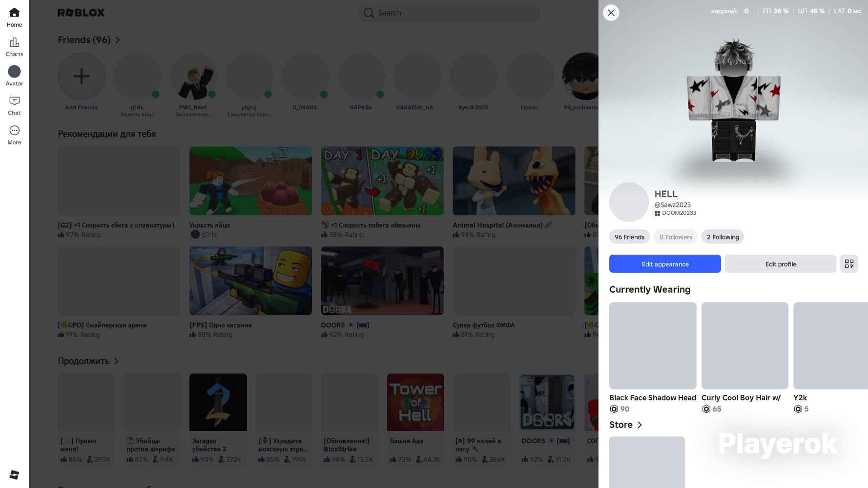Image resolution: width=868 pixels, height=488 pixels.
Task: Click the Roblox logo
Action: point(81,13)
